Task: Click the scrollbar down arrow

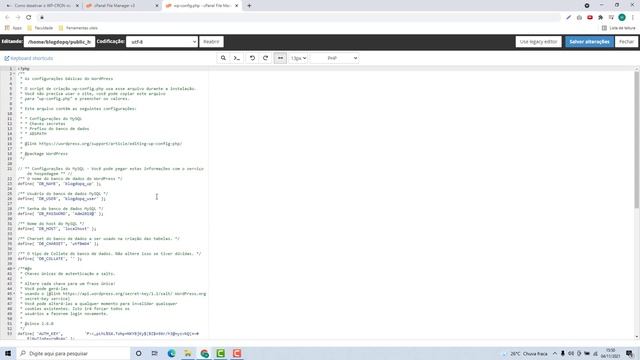Action: (x=637, y=337)
